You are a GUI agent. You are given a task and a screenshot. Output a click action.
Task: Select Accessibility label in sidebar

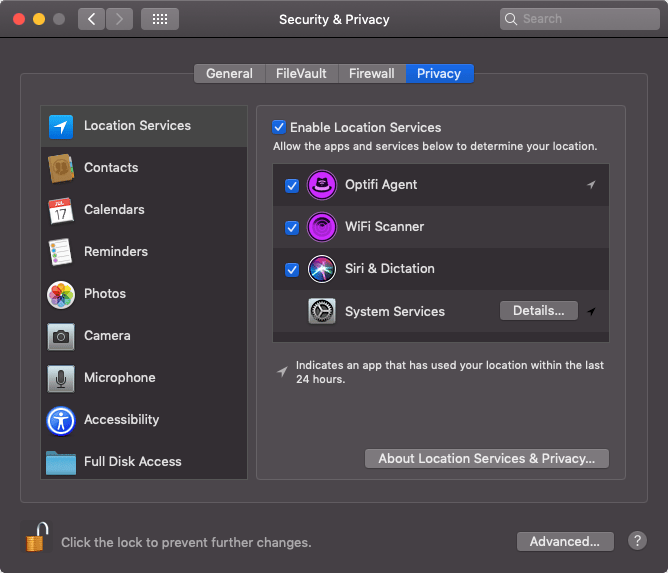121,420
